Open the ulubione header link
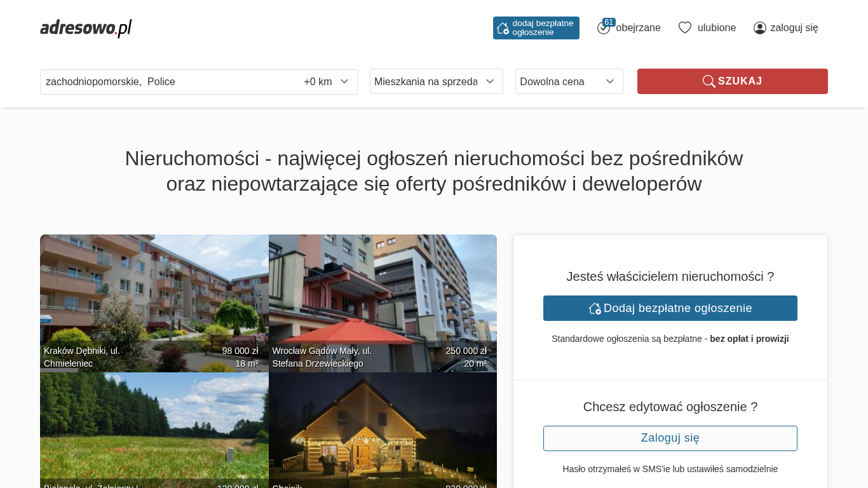 (716, 28)
